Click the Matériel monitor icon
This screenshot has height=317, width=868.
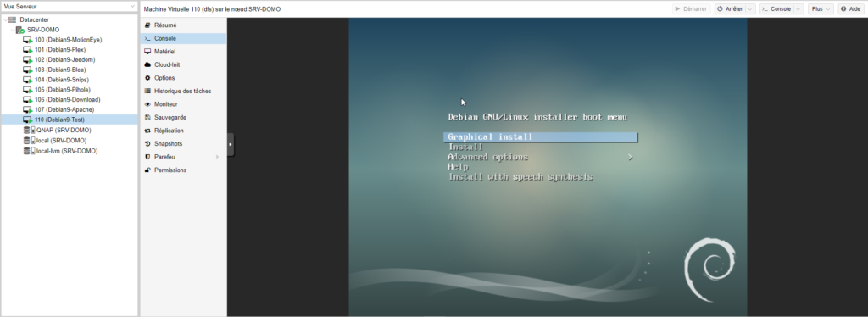pyautogui.click(x=147, y=52)
